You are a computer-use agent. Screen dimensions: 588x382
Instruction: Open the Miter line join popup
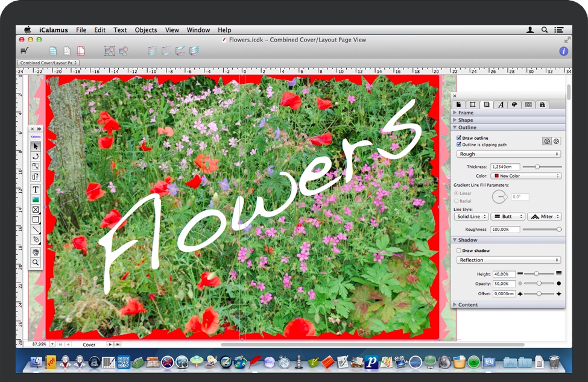544,216
